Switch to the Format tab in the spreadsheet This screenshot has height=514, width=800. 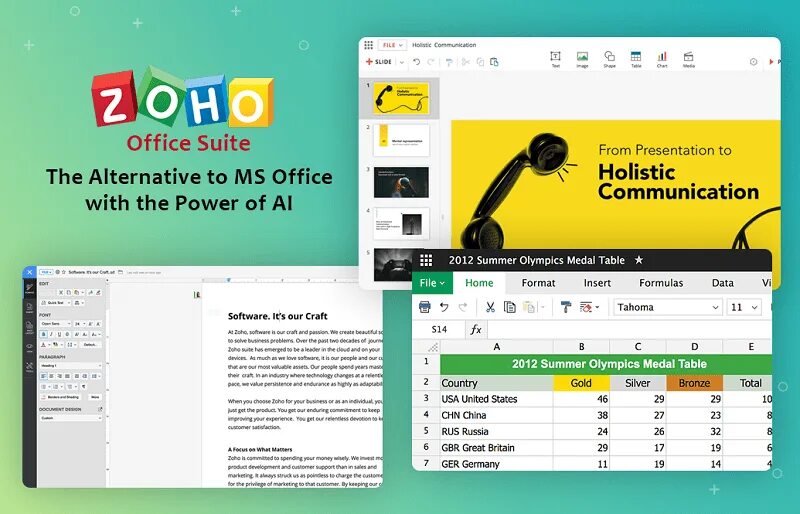[538, 283]
